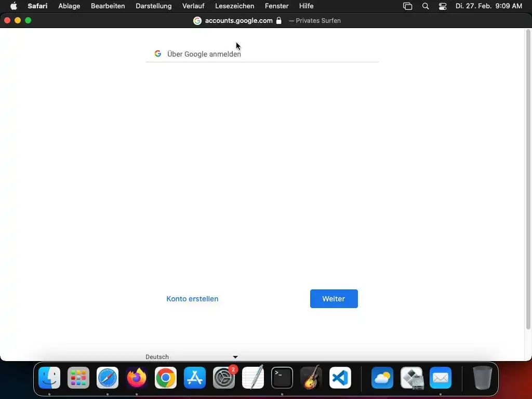Open the Ablage menu
This screenshot has width=532, height=399.
[x=69, y=6]
